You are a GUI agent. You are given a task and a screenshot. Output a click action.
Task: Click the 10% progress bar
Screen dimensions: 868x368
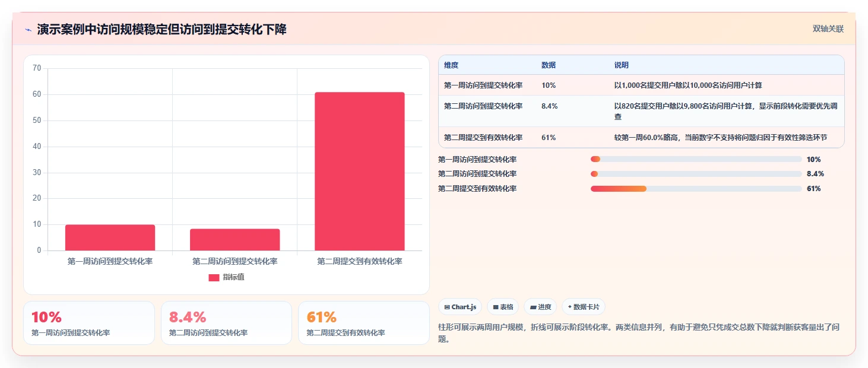pos(696,159)
